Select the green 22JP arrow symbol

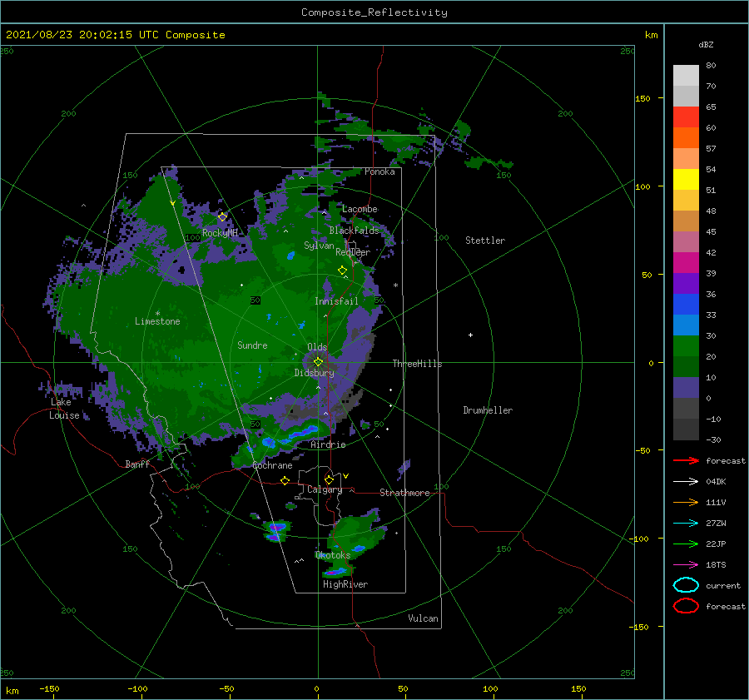(686, 544)
